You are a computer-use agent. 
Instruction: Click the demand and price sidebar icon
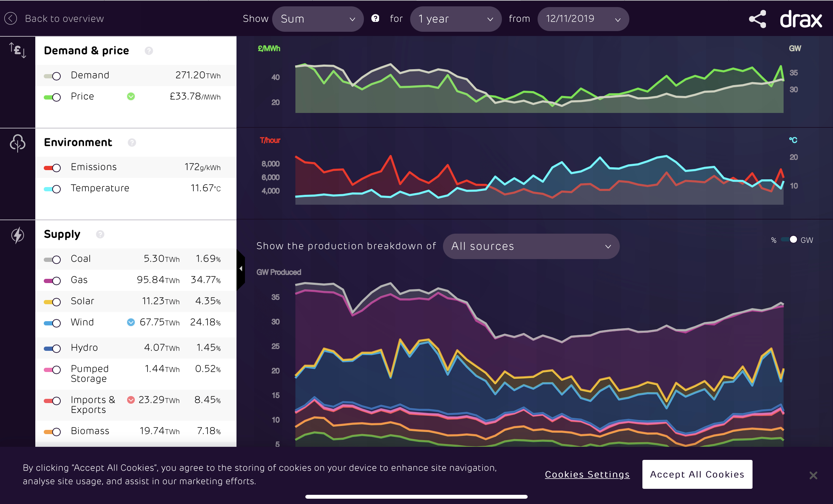pyautogui.click(x=18, y=50)
